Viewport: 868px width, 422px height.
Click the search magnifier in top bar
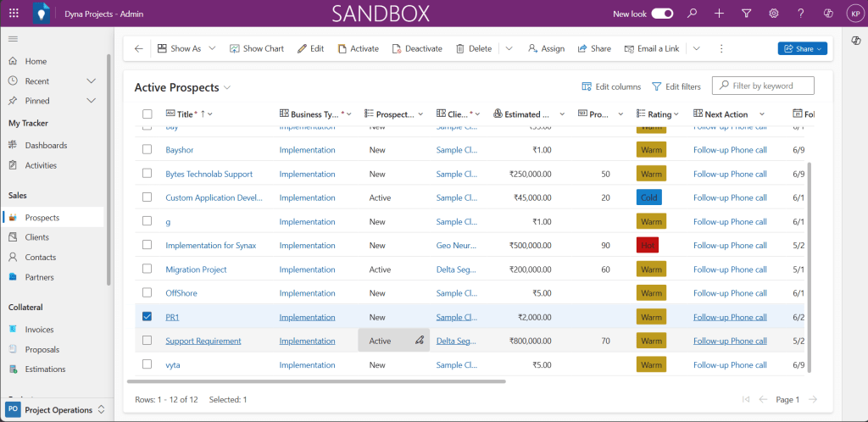pos(692,14)
